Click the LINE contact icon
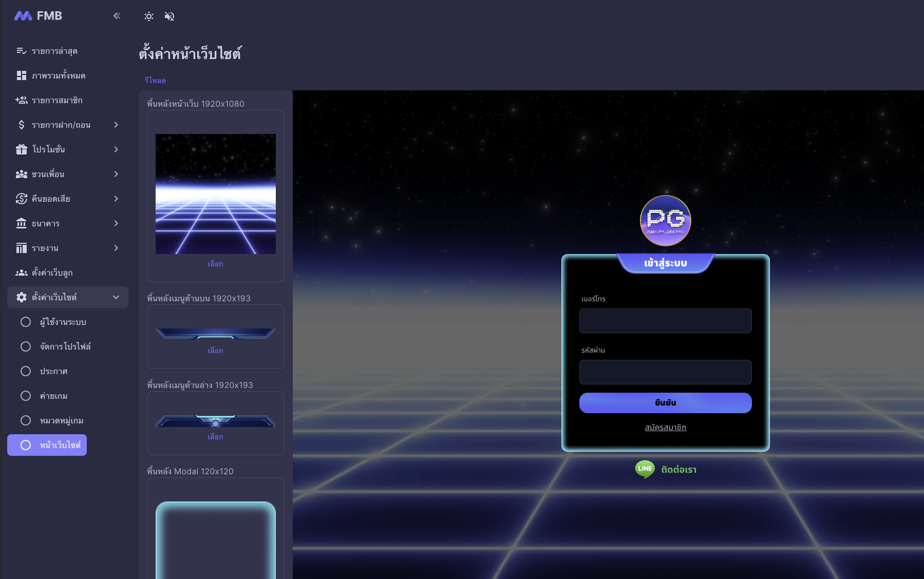The image size is (924, 579). tap(645, 469)
